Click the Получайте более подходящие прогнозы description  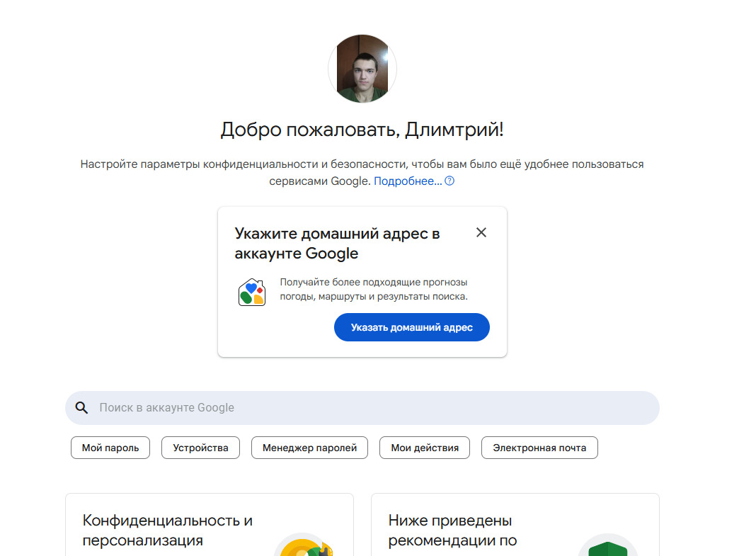click(x=374, y=289)
